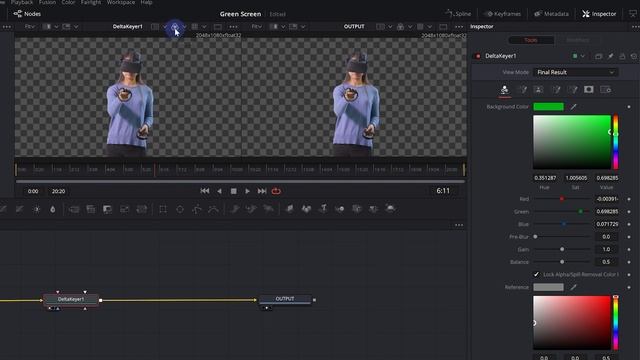Image resolution: width=640 pixels, height=360 pixels.
Task: Click the Hue value 0.351287 field
Action: pos(545,178)
